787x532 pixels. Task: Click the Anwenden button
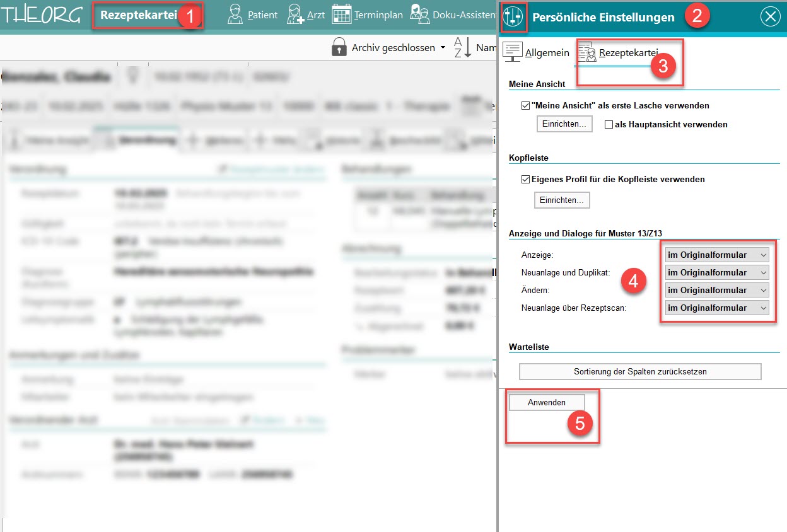point(547,403)
